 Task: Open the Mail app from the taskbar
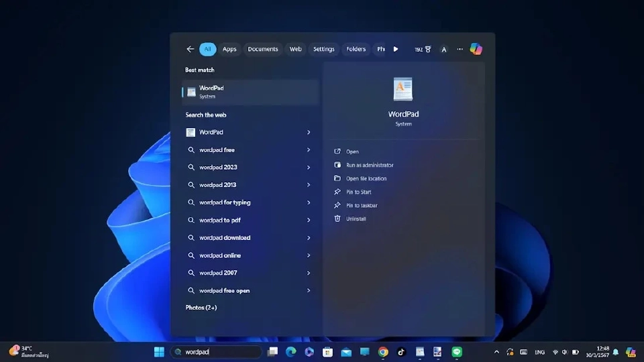[x=346, y=352]
